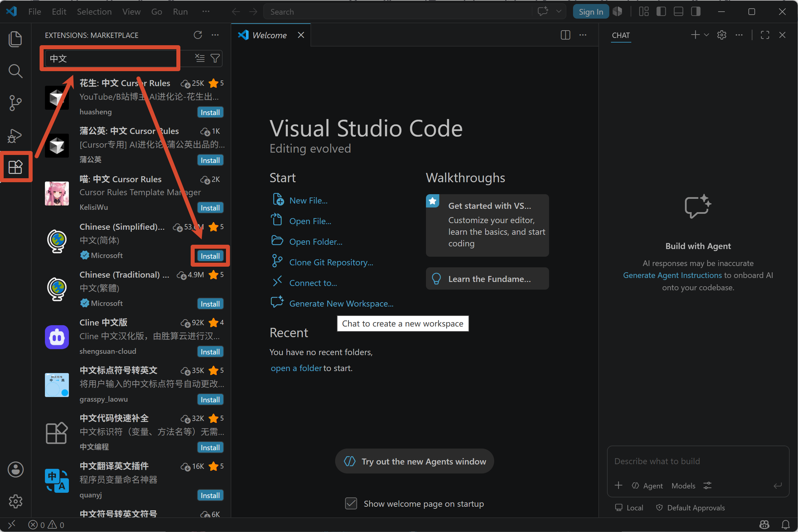Select the Welcome editor tab

[271, 35]
